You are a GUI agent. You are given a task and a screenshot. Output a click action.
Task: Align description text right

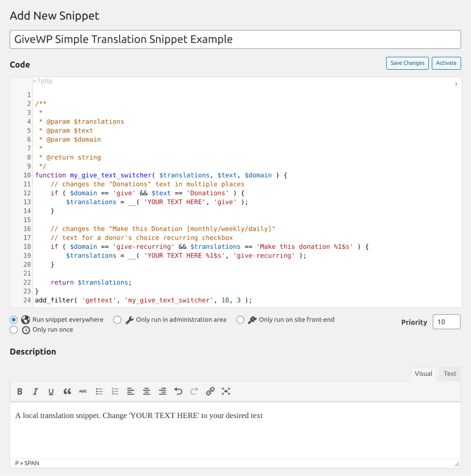(x=162, y=391)
